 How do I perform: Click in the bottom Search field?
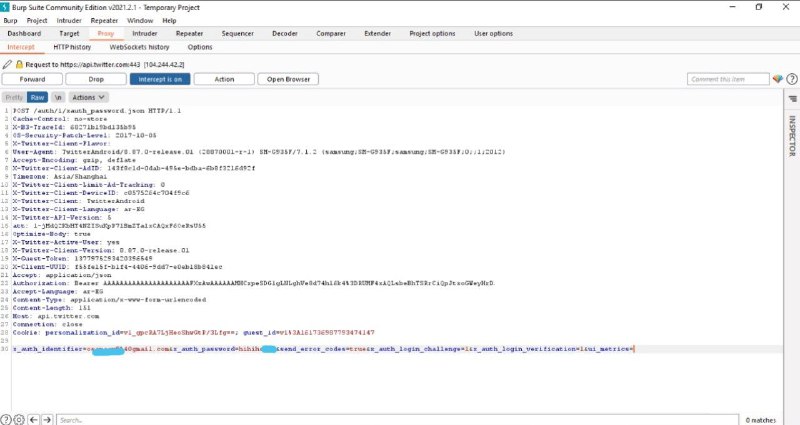(x=397, y=420)
